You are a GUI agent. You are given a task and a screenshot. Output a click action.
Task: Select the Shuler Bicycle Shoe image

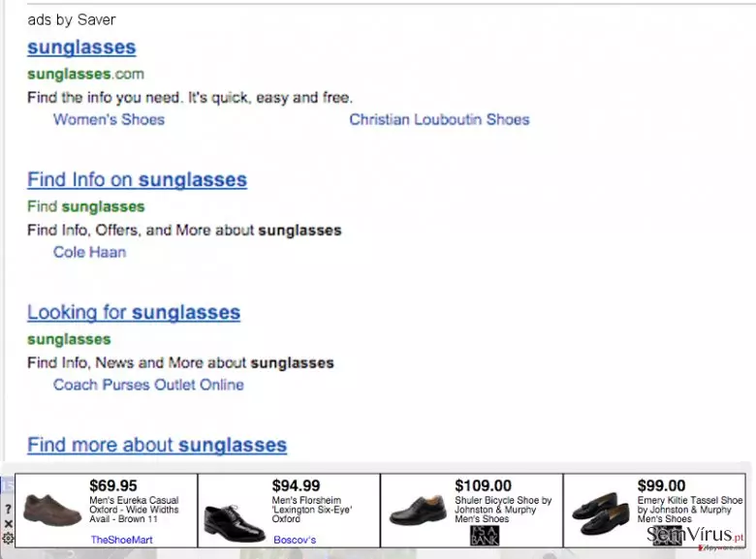418,511
